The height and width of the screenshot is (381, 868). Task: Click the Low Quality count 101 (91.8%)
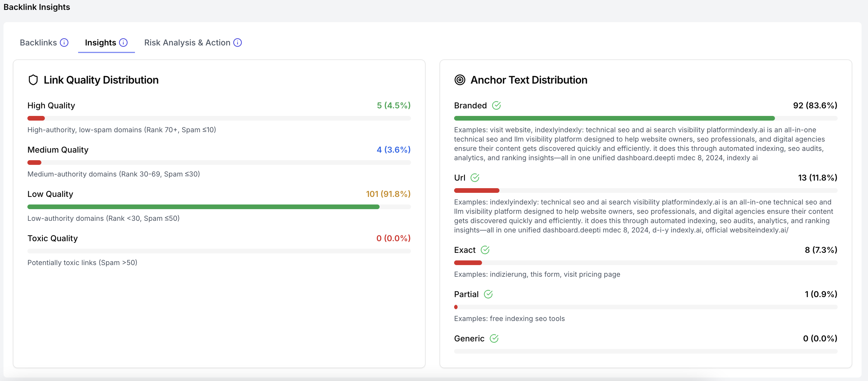(x=388, y=194)
